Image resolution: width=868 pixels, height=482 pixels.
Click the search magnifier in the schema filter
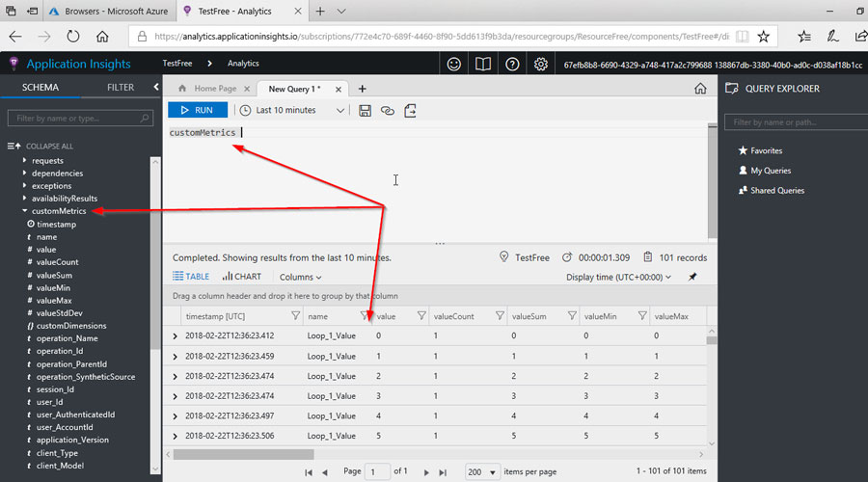pyautogui.click(x=145, y=118)
